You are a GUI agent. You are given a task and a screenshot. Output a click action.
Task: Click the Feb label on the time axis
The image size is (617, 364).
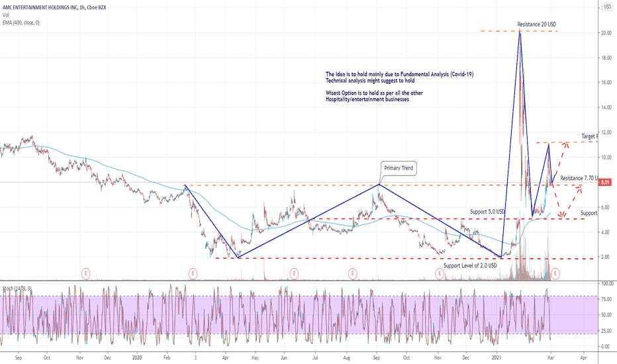(x=167, y=357)
